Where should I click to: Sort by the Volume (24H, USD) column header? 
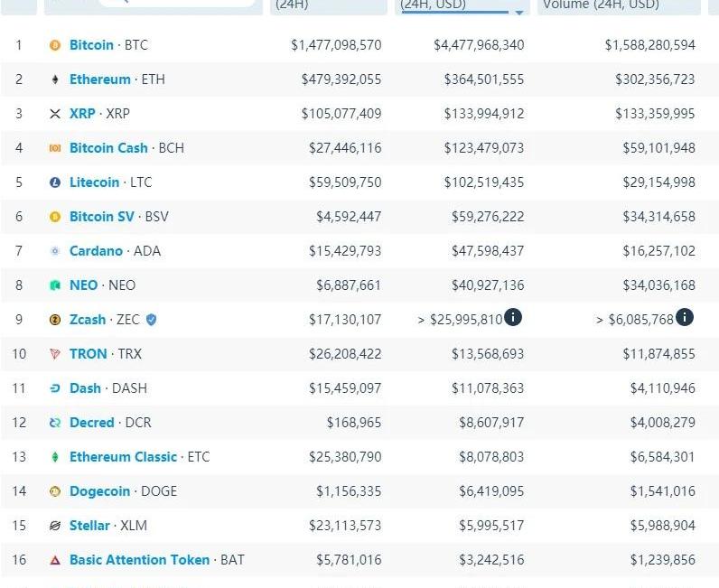point(601,5)
